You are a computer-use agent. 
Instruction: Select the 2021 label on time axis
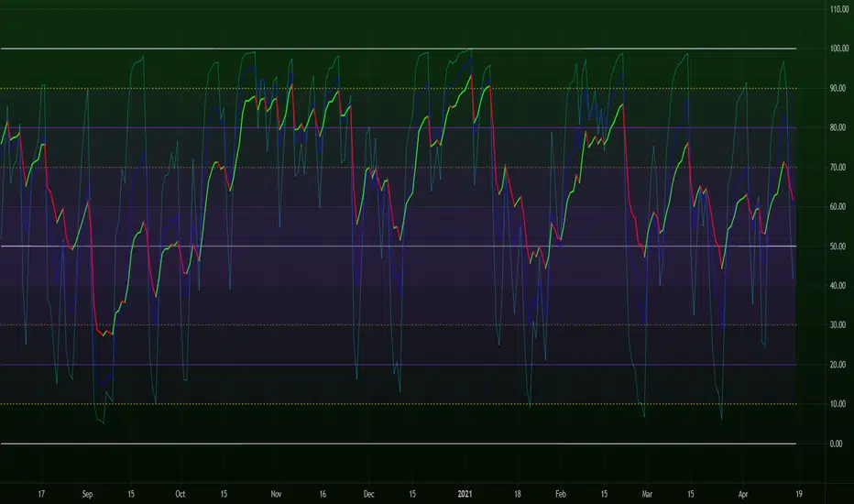(465, 494)
